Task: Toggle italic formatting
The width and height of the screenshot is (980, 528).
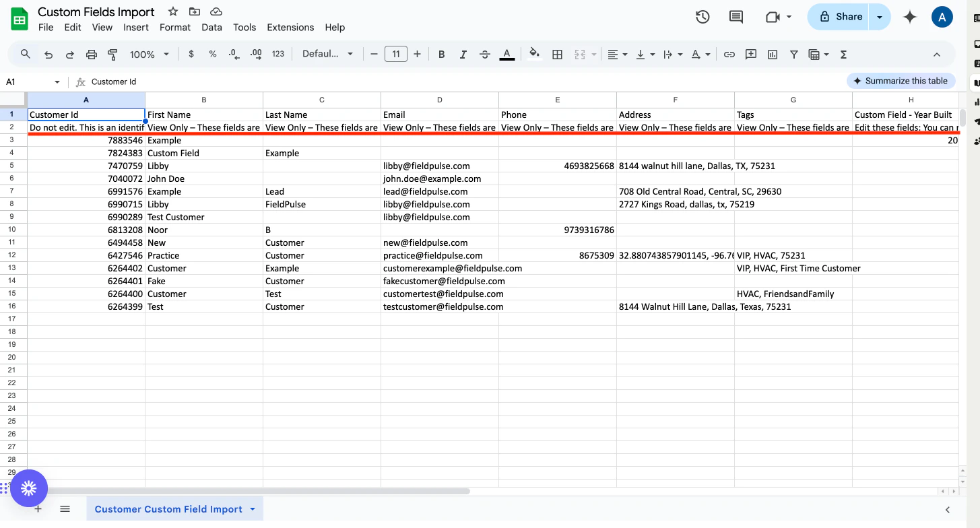Action: pyautogui.click(x=463, y=55)
